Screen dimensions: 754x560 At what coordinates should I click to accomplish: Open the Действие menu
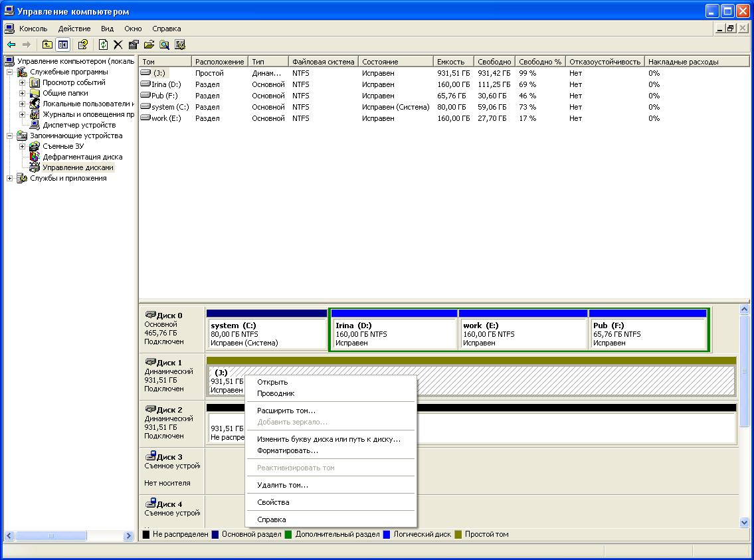click(74, 29)
